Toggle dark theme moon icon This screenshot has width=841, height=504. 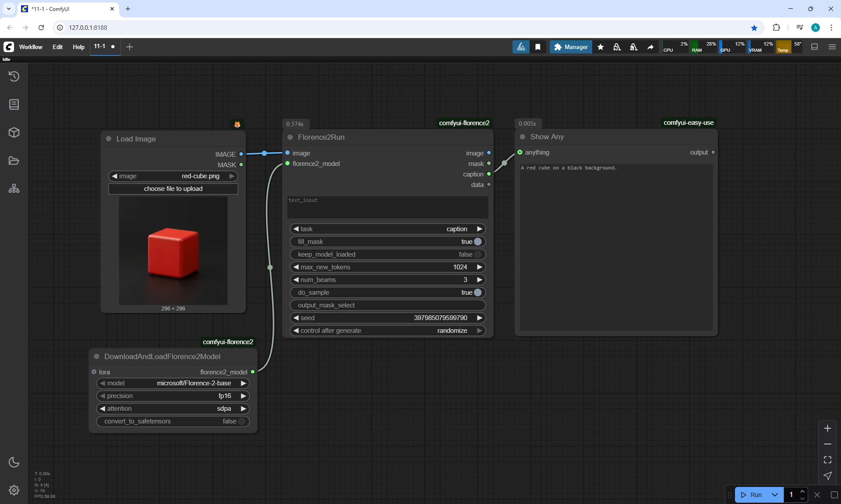(14, 462)
